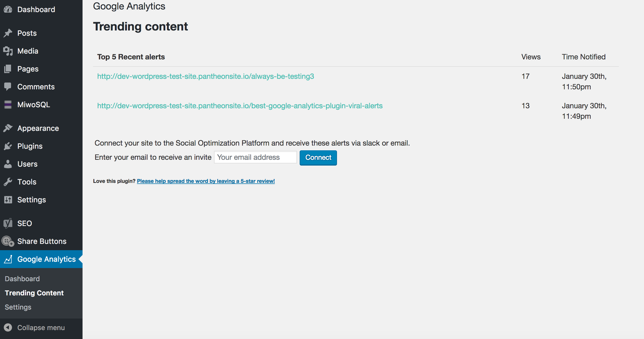Click the Share Buttons icon
The height and width of the screenshot is (339, 644).
coord(8,241)
